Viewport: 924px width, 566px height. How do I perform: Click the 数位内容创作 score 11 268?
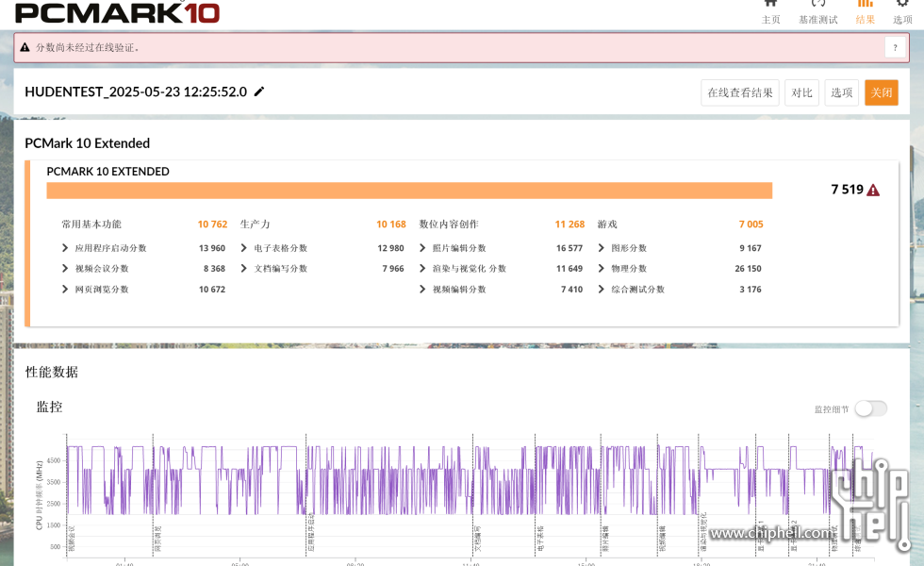click(x=569, y=225)
